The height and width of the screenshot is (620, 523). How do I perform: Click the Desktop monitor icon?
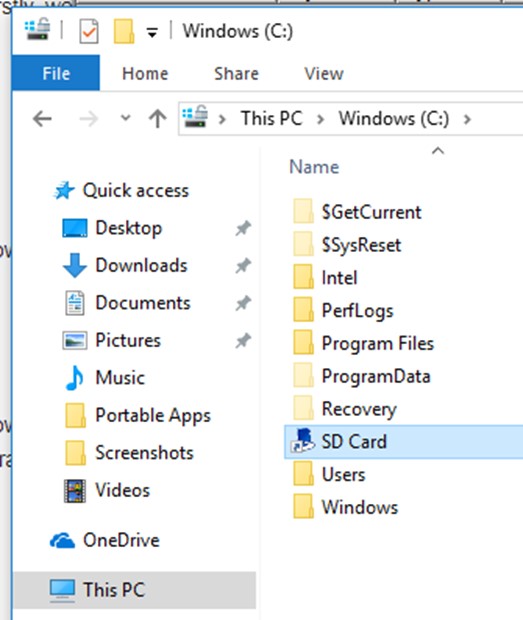[75, 228]
